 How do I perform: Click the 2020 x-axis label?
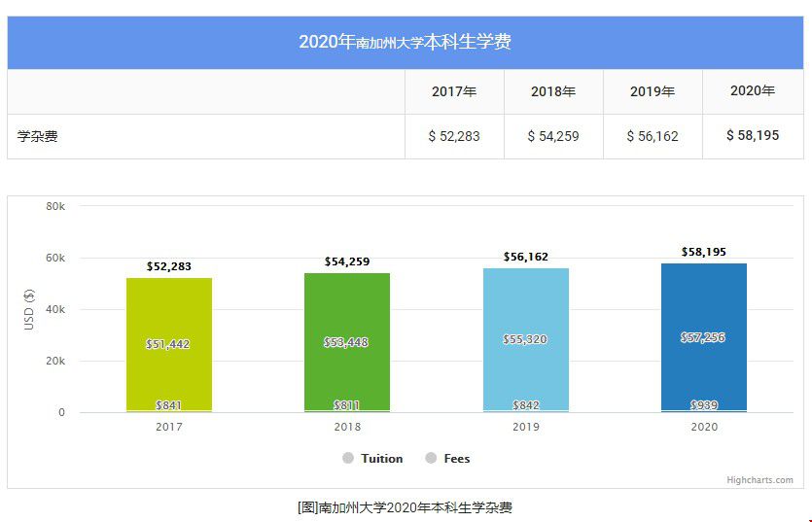(704, 427)
